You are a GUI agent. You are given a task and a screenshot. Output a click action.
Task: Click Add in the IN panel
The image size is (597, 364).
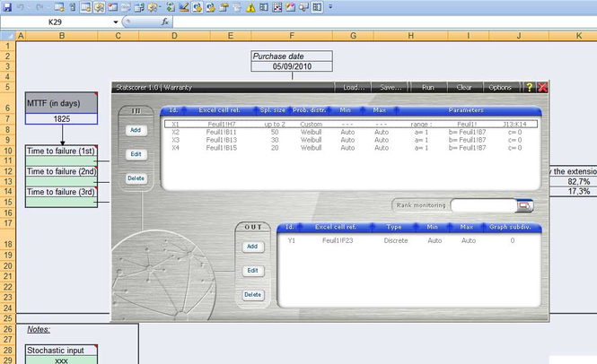[x=136, y=130]
